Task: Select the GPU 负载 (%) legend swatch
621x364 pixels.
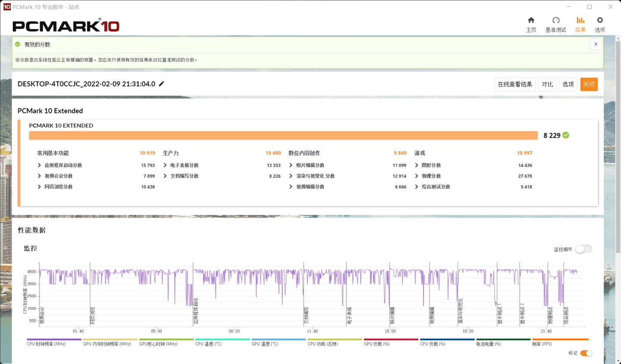Action: [x=391, y=339]
